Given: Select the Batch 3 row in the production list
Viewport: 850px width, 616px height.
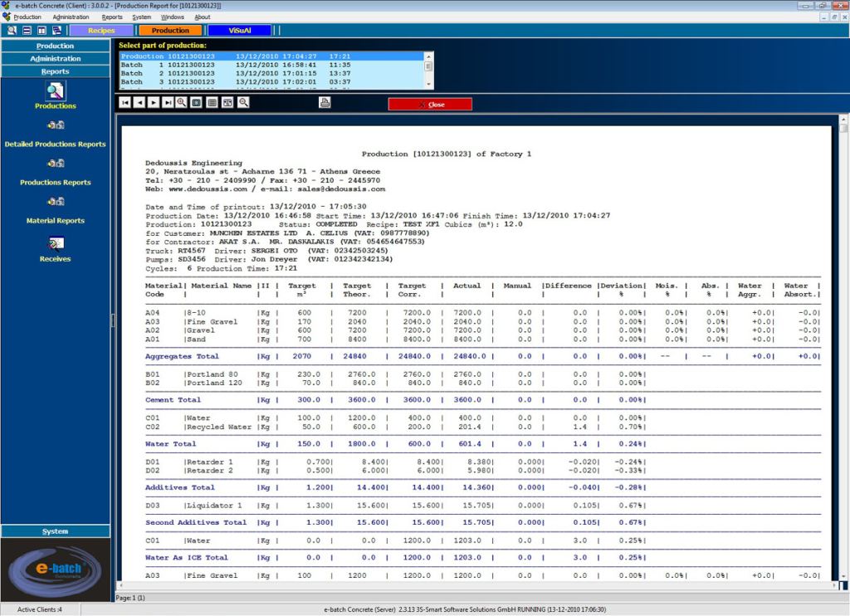Looking at the screenshot, I should point(271,82).
